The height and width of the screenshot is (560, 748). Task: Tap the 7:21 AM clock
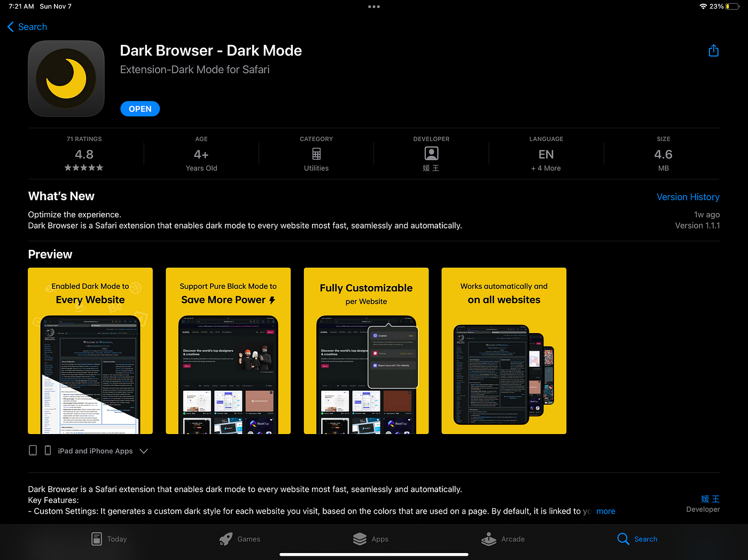(x=21, y=6)
